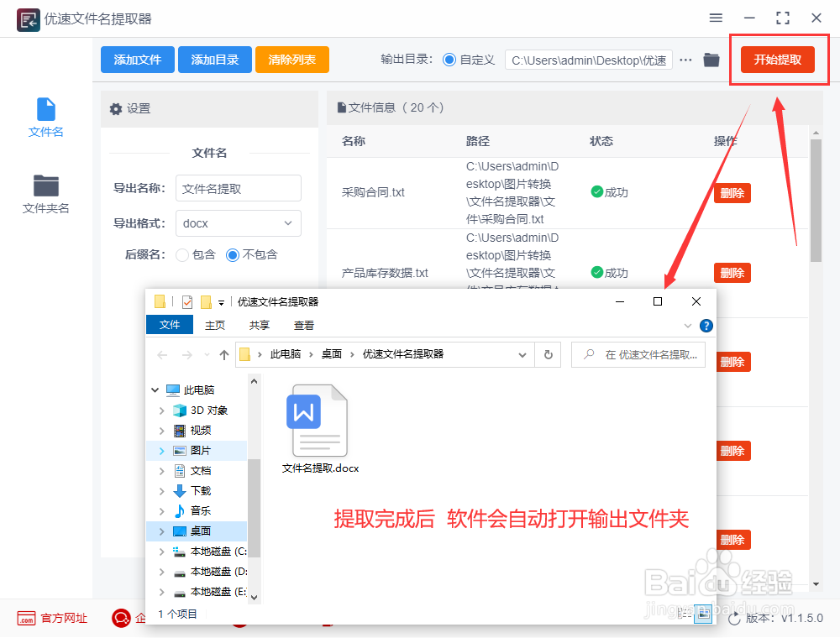Open the hamburger menu in title bar
The width and height of the screenshot is (840, 638).
pos(716,18)
